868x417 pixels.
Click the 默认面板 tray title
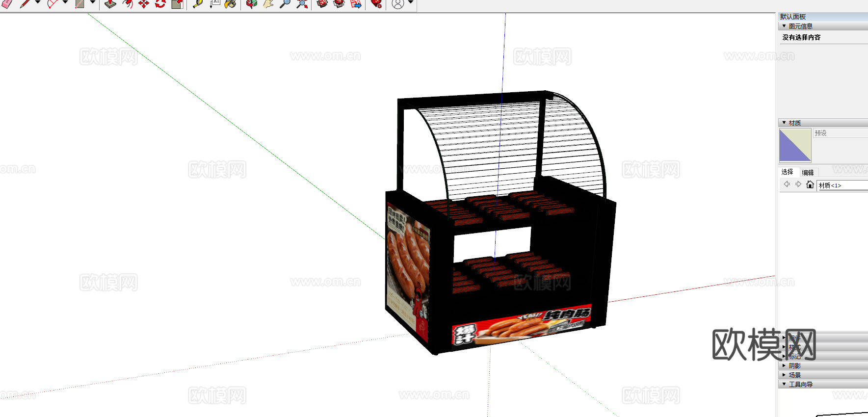tap(793, 17)
